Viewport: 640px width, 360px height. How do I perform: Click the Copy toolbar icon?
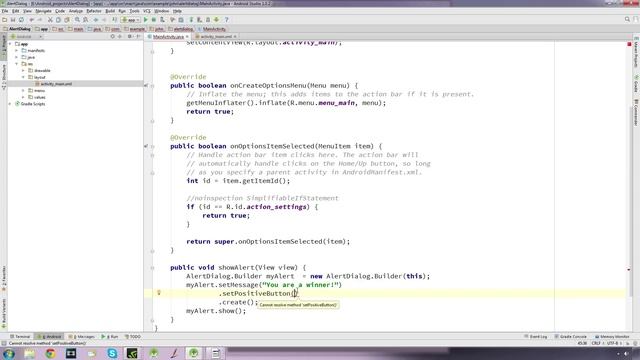coord(58,20)
